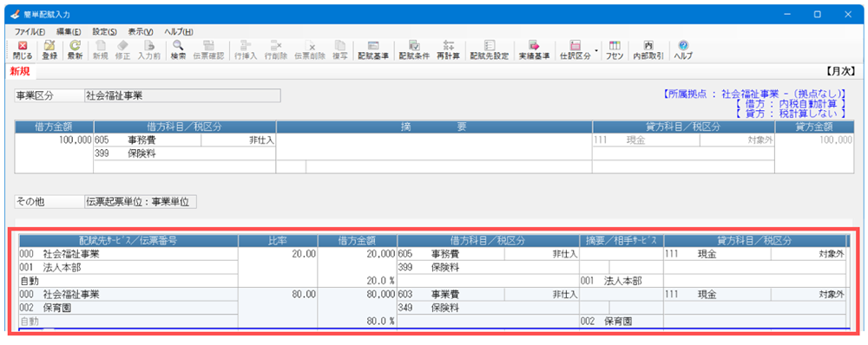Open the 配賦先設定 toolbar icon

tap(490, 49)
